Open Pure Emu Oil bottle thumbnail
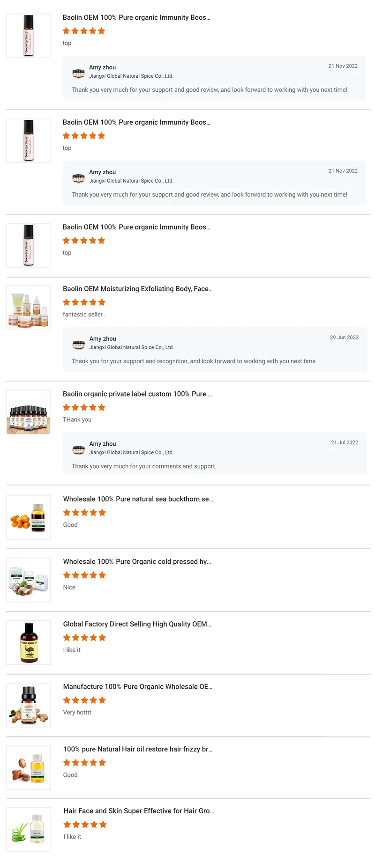Viewport: 375px width, 868px height. tap(29, 642)
